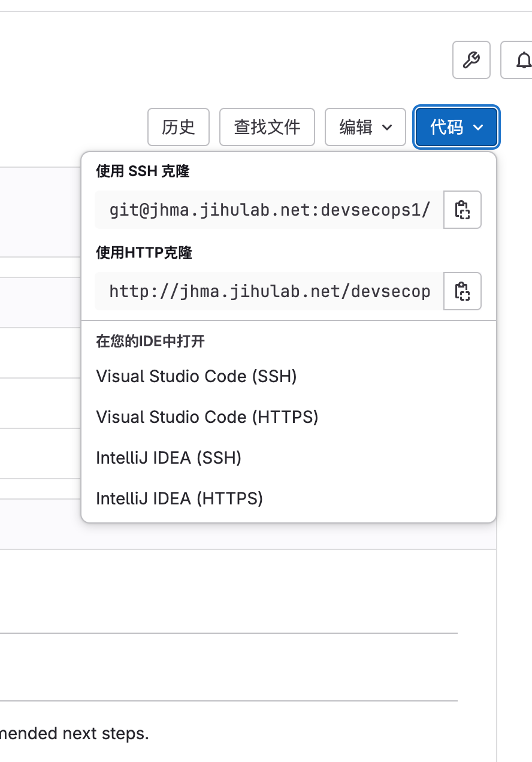The height and width of the screenshot is (762, 532).
Task: Click the 在您的IDE中打开 section header
Action: pos(150,341)
